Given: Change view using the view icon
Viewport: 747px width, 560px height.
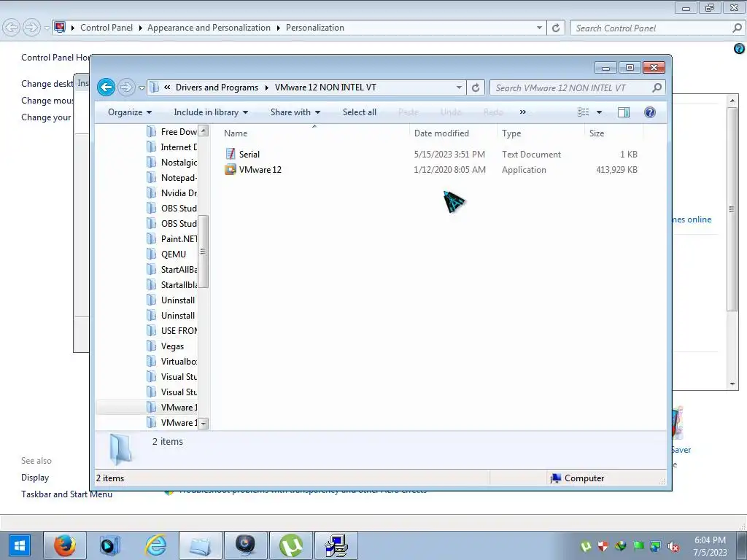Looking at the screenshot, I should (x=584, y=112).
